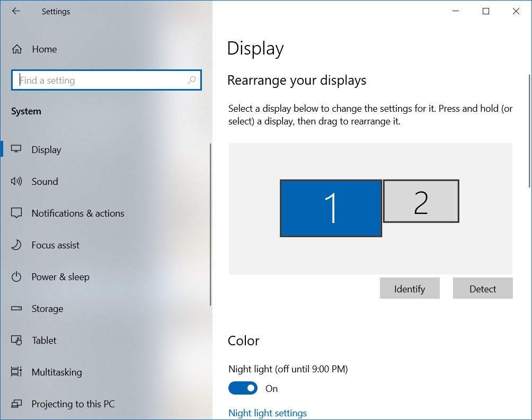
Task: Open Multitasking via its sidebar icon
Action: coord(16,372)
